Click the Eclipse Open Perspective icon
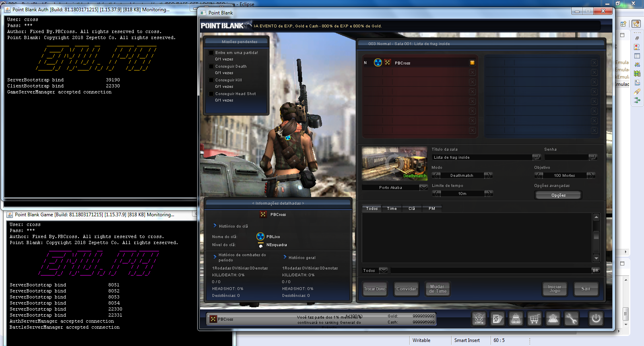The width and height of the screenshot is (644, 346). point(623,24)
